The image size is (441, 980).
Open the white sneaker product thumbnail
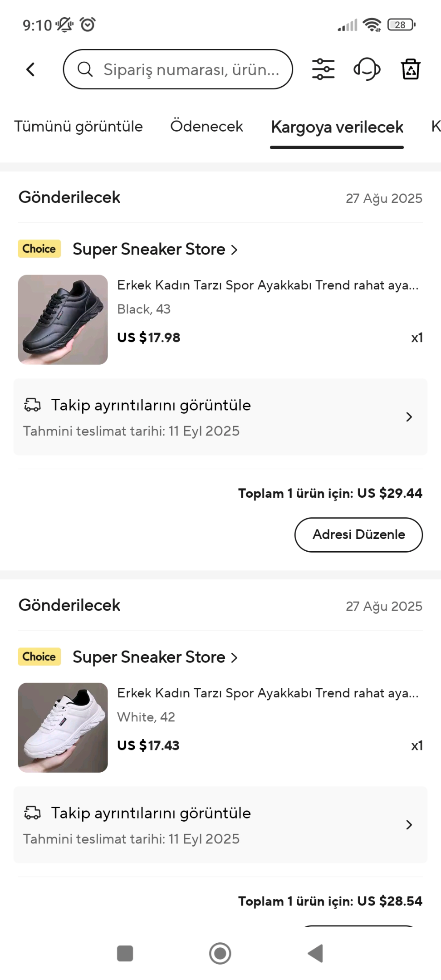(x=63, y=727)
